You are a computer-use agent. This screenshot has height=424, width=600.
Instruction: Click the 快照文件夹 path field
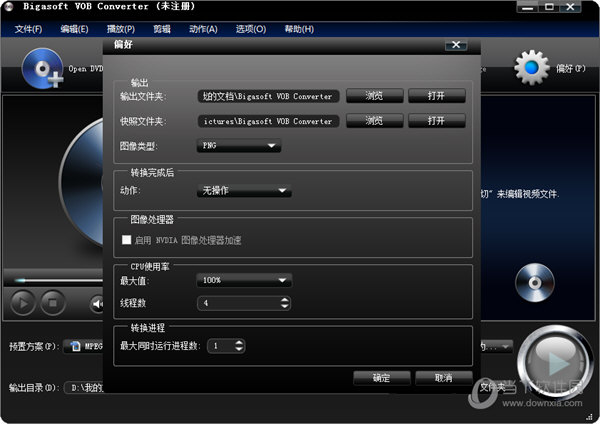tap(268, 121)
